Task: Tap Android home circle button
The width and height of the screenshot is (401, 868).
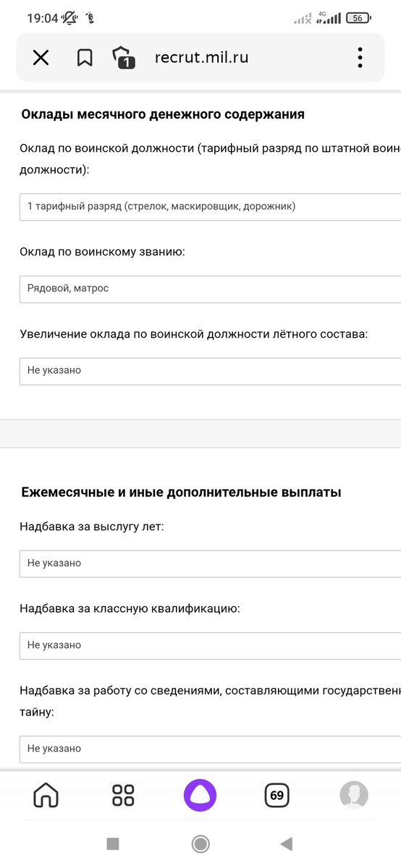Action: (x=200, y=843)
